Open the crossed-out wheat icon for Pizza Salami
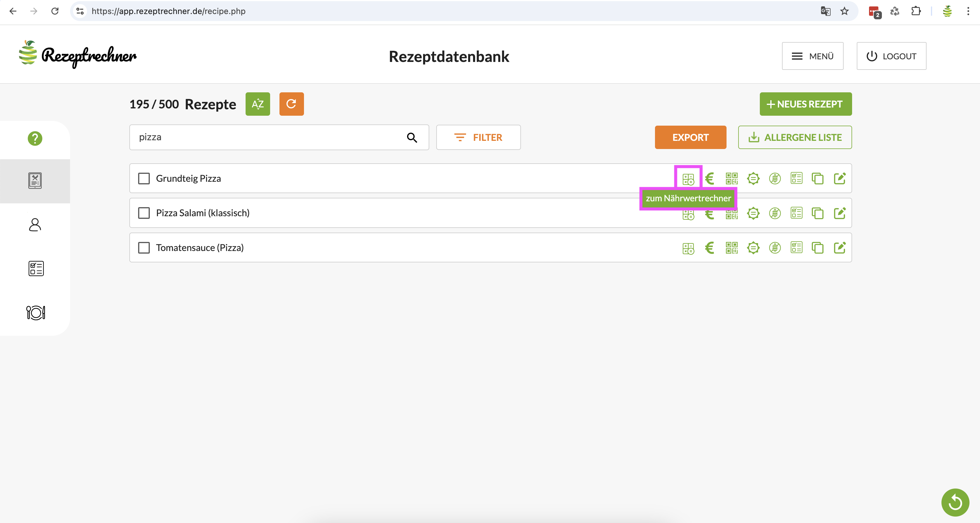980x523 pixels. click(x=774, y=213)
